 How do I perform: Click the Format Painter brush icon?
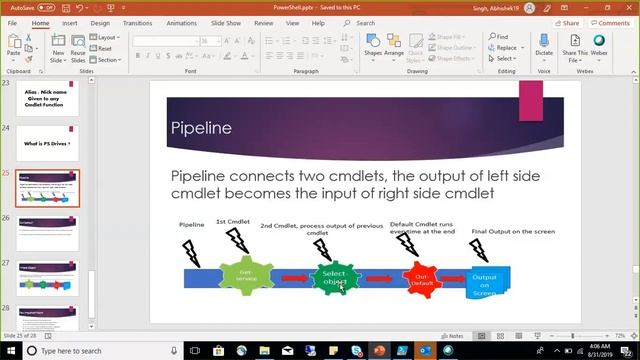pyautogui.click(x=29, y=60)
